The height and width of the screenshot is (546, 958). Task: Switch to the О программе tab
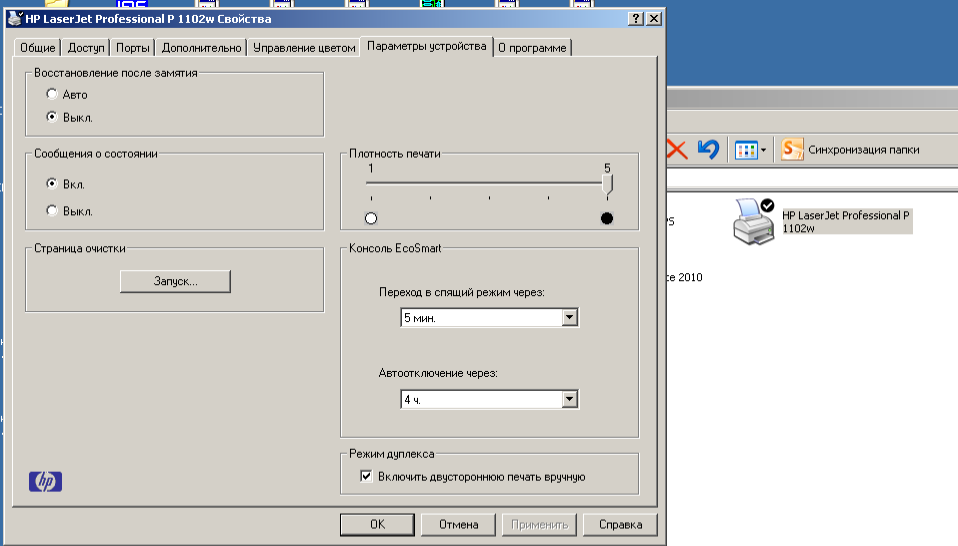coord(532,48)
